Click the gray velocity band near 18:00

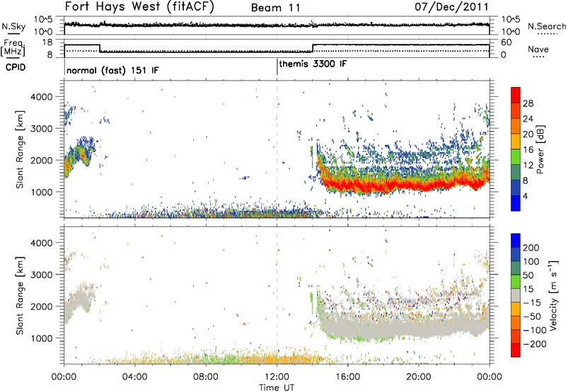[383, 328]
